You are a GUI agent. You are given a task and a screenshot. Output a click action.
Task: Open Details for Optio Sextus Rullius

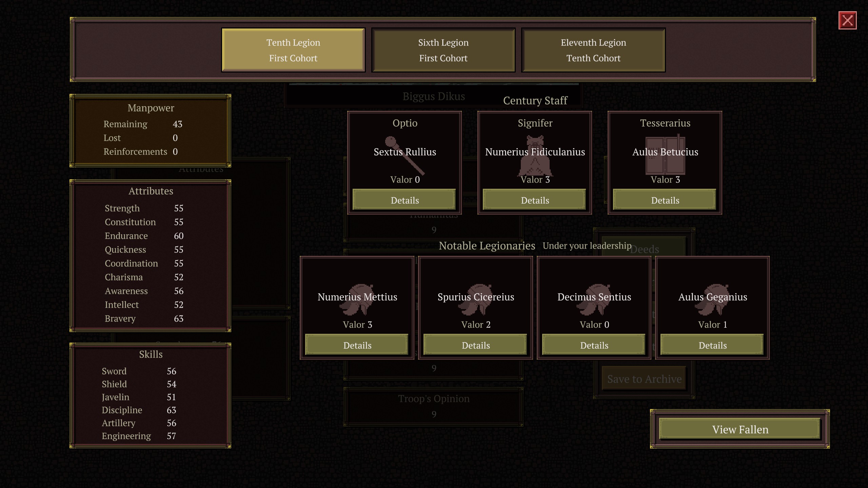click(405, 200)
